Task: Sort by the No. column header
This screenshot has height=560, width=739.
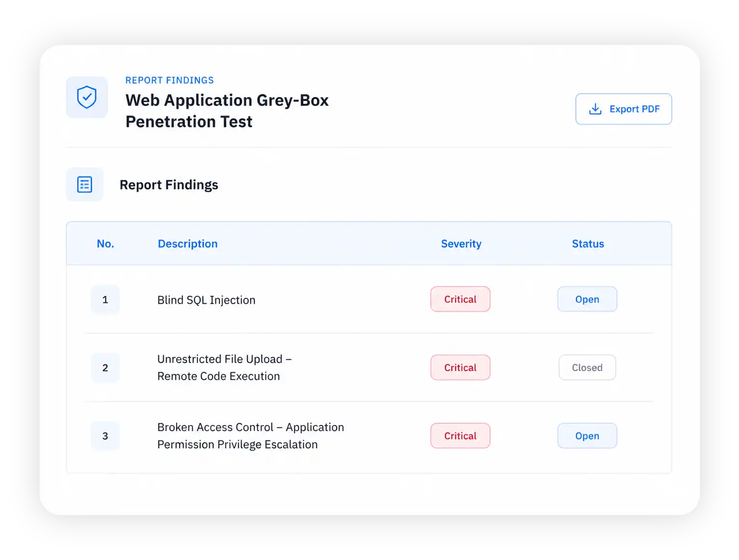Action: point(105,244)
